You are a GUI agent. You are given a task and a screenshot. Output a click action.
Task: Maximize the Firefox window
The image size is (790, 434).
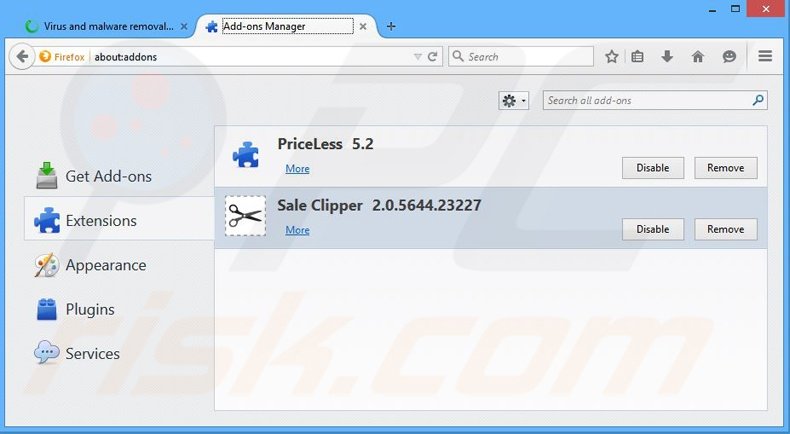pyautogui.click(x=736, y=9)
